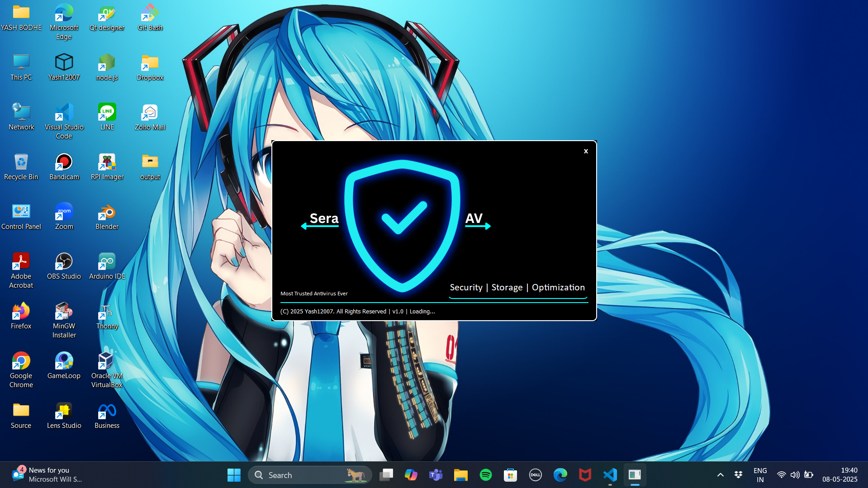The height and width of the screenshot is (488, 868).
Task: Switch to VS Code in taskbar
Action: pyautogui.click(x=610, y=475)
